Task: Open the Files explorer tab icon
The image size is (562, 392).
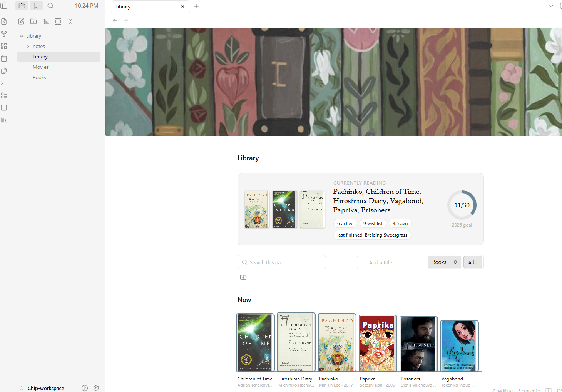Action: pos(22,6)
